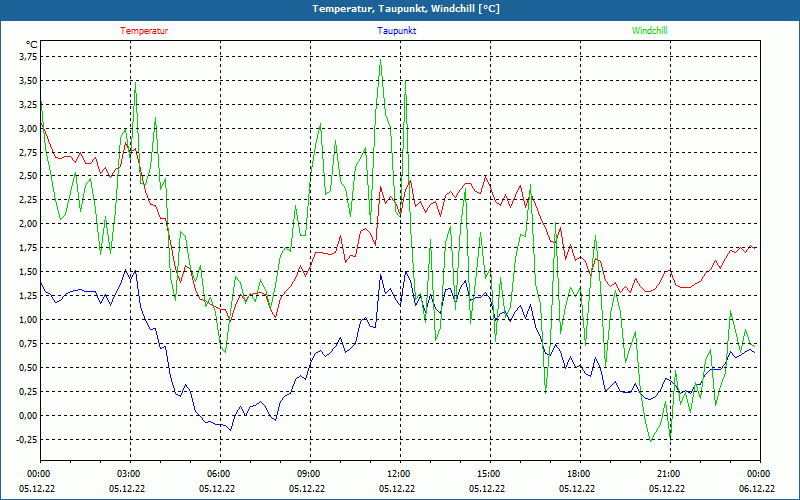Click the 1,75 y-axis value
Screen dimensions: 800x500
29,248
